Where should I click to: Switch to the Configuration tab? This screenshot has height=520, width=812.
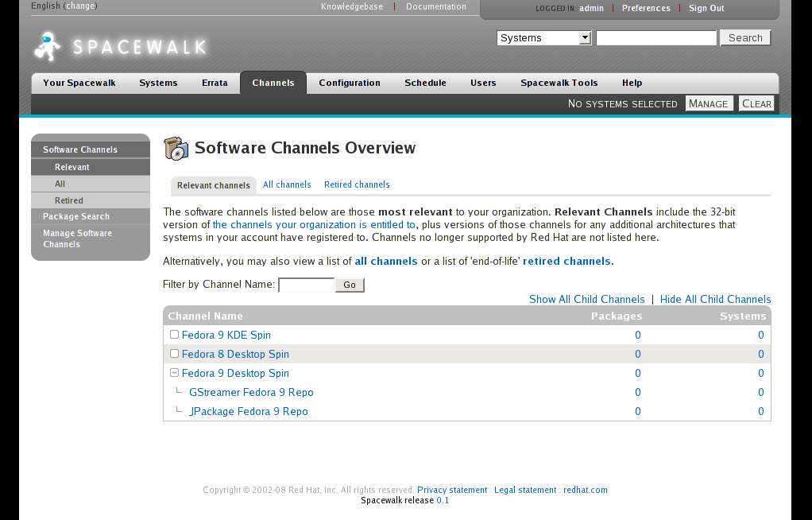tap(350, 83)
